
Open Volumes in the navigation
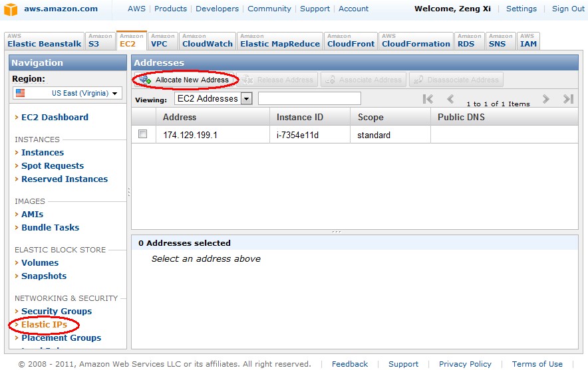40,262
